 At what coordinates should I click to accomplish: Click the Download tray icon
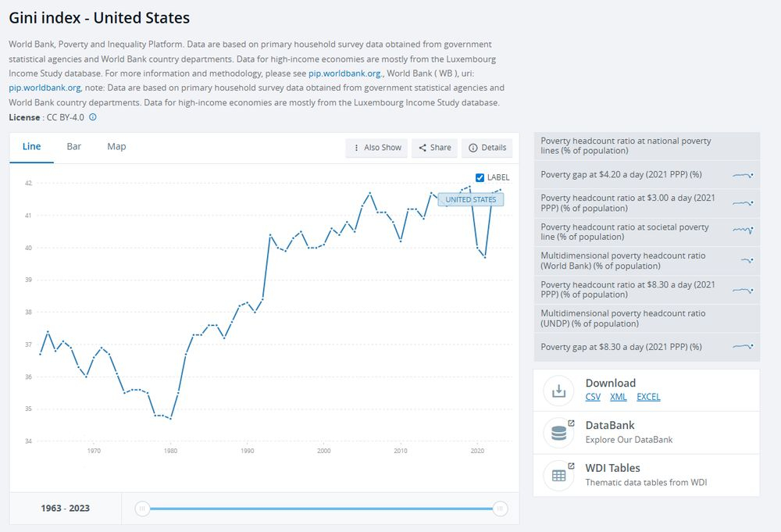pyautogui.click(x=558, y=391)
